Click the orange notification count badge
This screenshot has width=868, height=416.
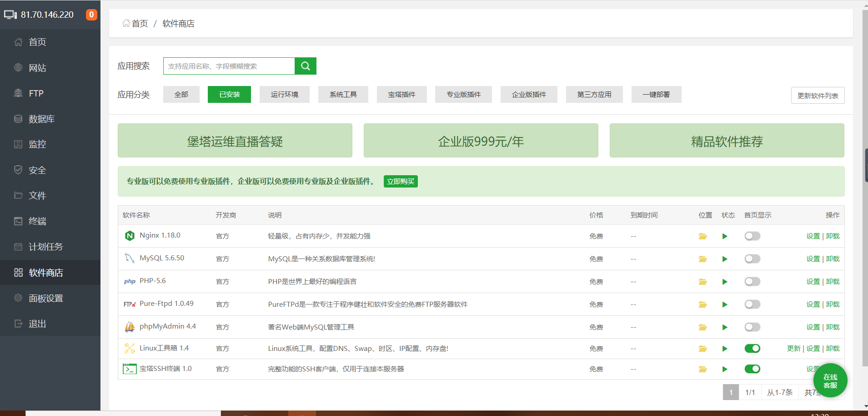(x=91, y=15)
